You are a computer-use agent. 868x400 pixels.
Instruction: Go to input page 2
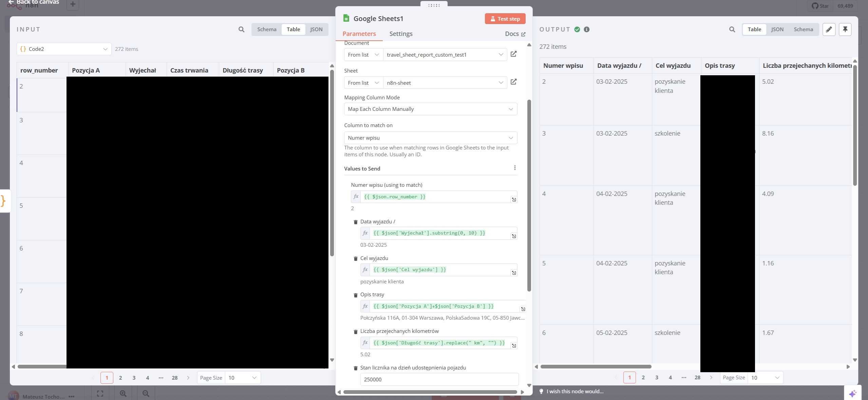[120, 378]
